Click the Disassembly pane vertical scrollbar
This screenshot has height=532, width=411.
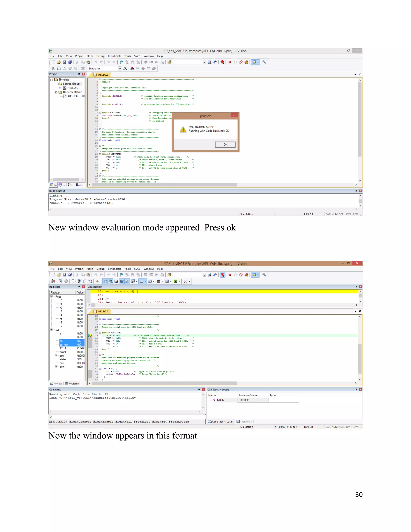(x=360, y=296)
